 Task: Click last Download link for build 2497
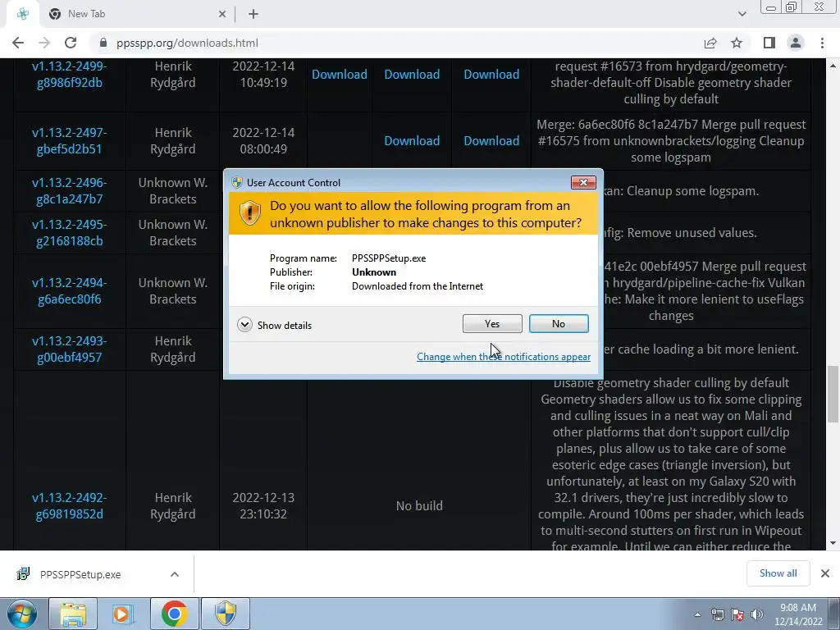491,141
